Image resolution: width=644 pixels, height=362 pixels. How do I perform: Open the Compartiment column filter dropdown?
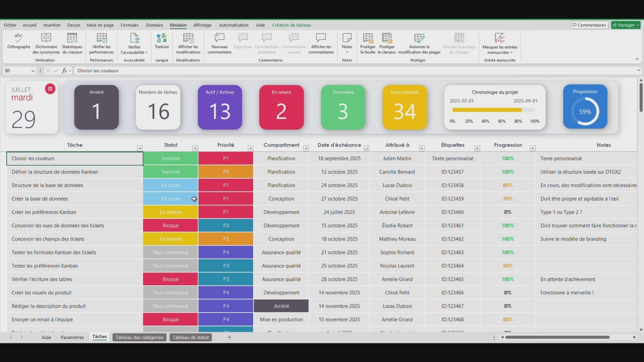[x=306, y=148]
